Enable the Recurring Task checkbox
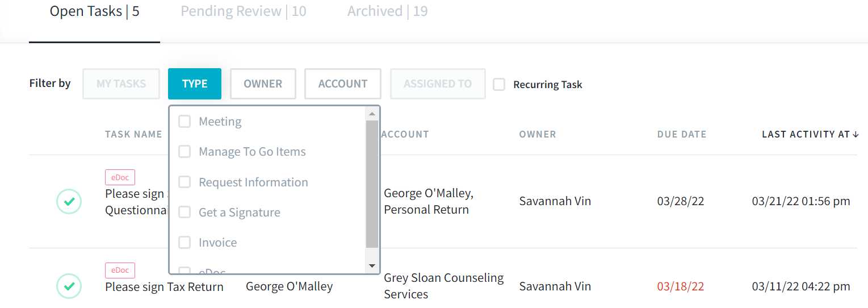The width and height of the screenshot is (868, 308). pos(499,85)
